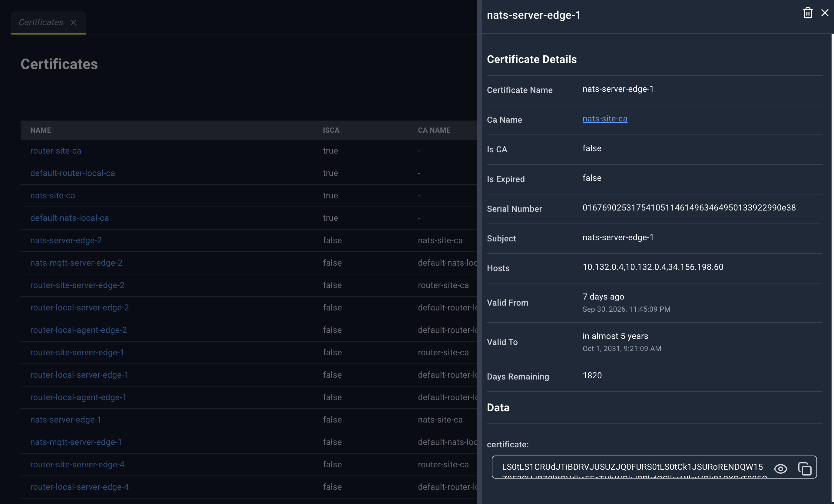Sort by the CA NAME column header
834x504 pixels.
(434, 130)
